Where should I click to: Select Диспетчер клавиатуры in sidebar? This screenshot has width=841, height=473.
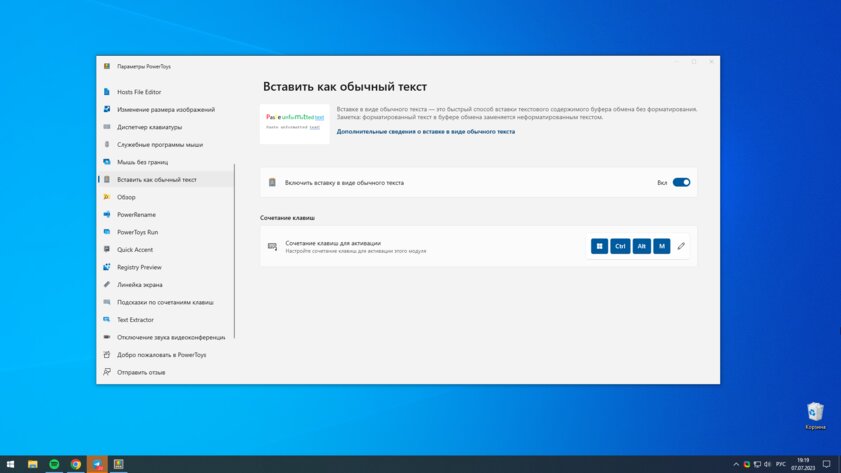(x=166, y=127)
